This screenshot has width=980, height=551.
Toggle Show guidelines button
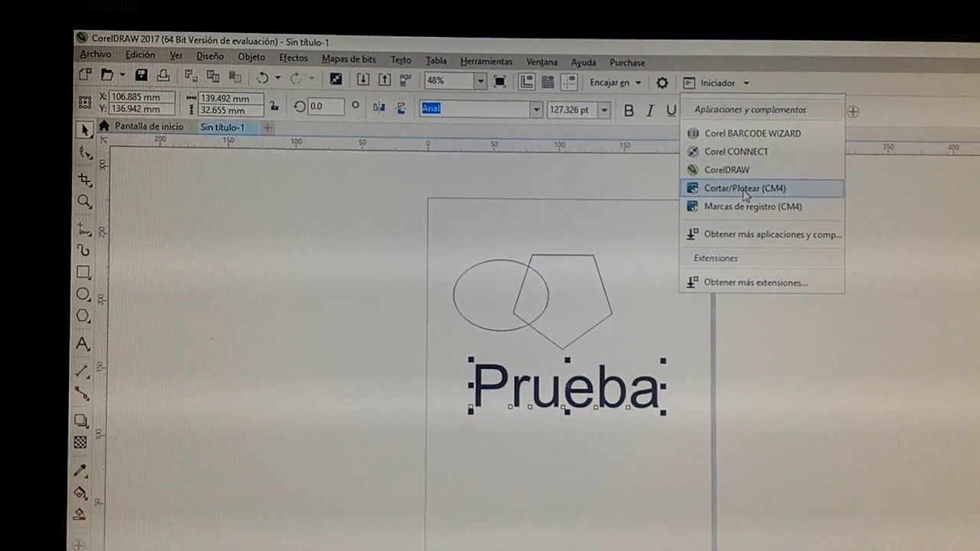tap(569, 82)
